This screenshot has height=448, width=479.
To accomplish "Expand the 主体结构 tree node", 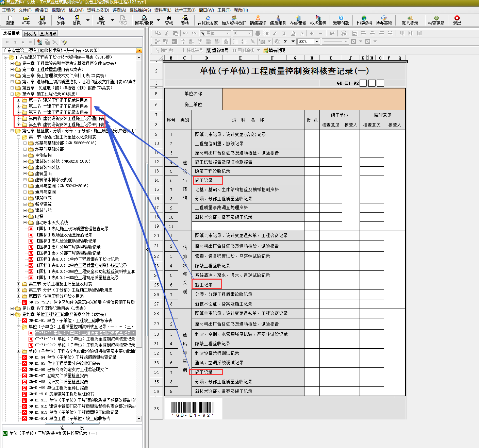I will [25, 155].
